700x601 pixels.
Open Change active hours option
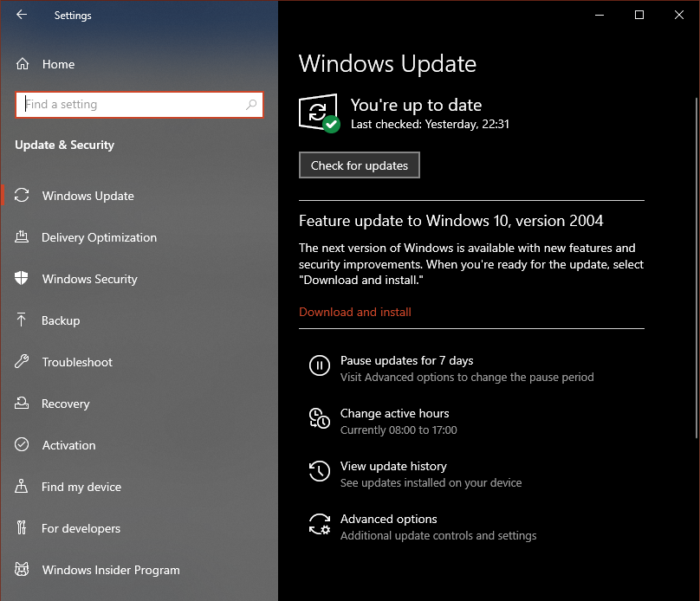click(x=395, y=413)
